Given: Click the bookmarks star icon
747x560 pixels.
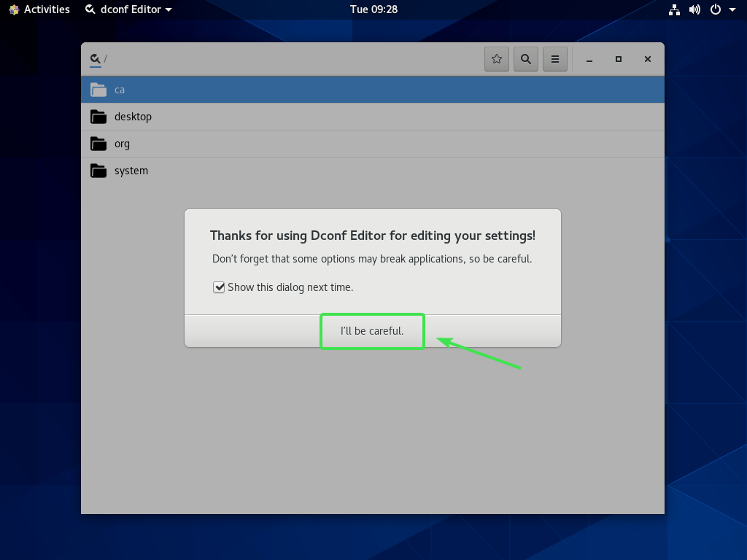Looking at the screenshot, I should click(497, 59).
